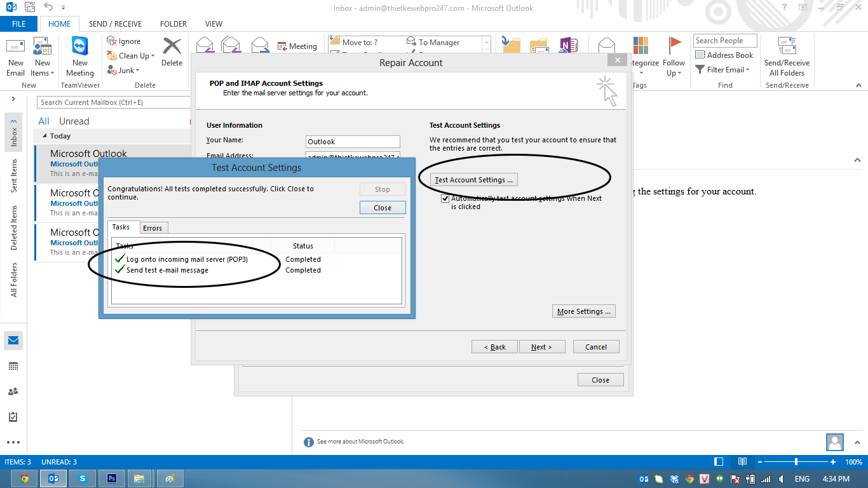This screenshot has height=488, width=868.
Task: Click the Delete button in the ribbon
Action: (172, 52)
